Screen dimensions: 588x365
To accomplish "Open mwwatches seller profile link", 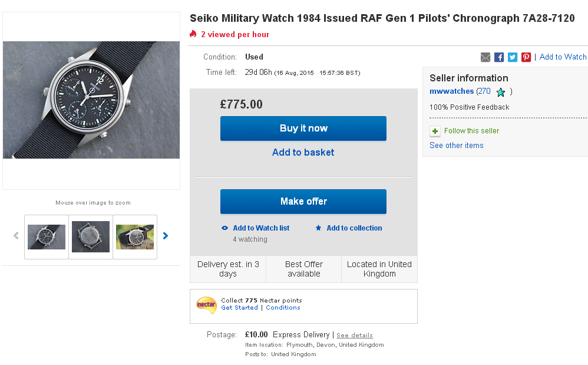I will pyautogui.click(x=451, y=91).
